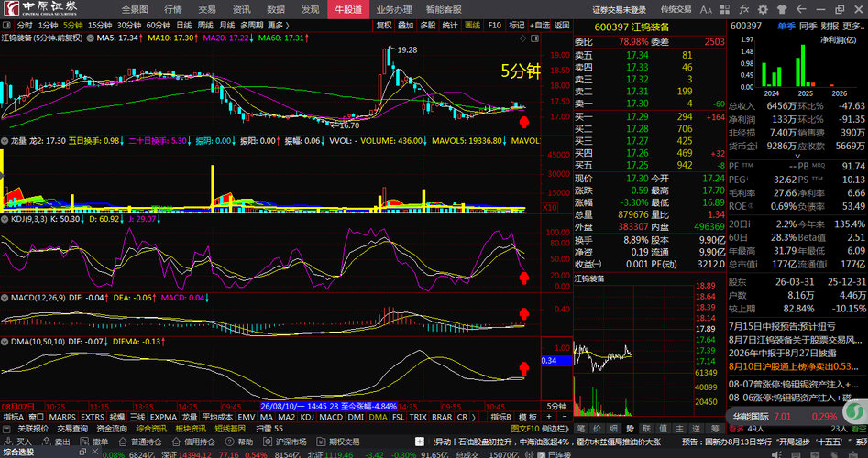Screen dimensions: 868x458
Task: Open the four-square layout grid icon
Action: [x=725, y=9]
